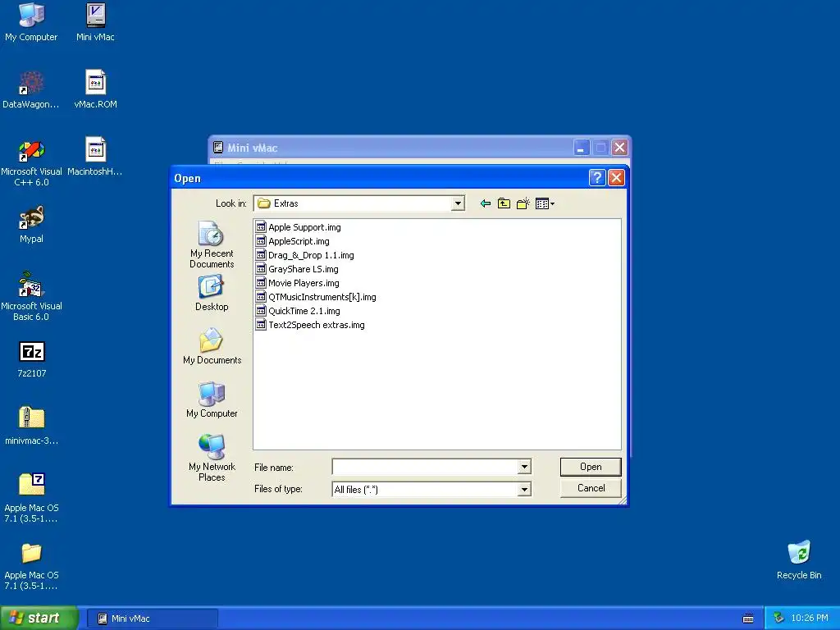This screenshot has height=630, width=840.
Task: Select Text2Speech extras.img file
Action: [x=311, y=325]
